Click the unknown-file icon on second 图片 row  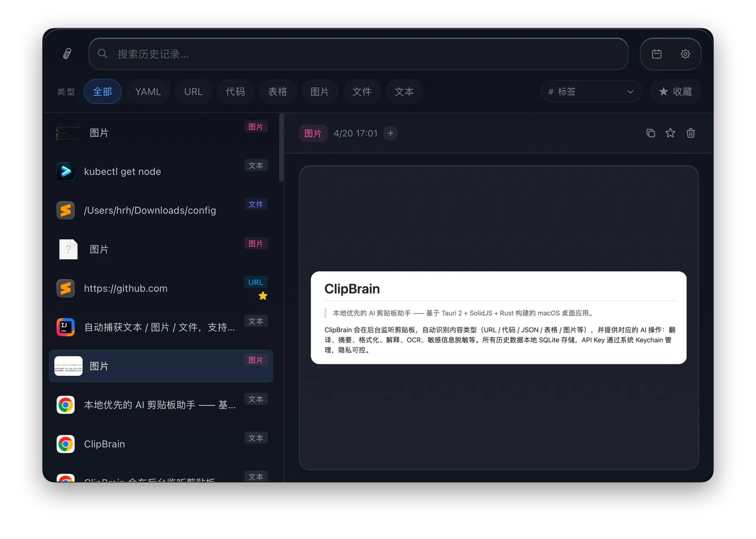click(68, 249)
